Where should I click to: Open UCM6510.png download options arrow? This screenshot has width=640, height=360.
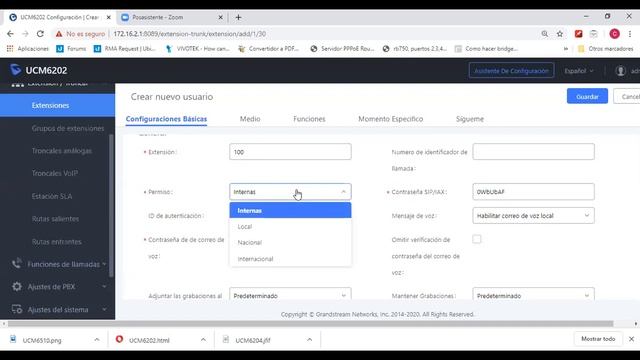click(97, 340)
